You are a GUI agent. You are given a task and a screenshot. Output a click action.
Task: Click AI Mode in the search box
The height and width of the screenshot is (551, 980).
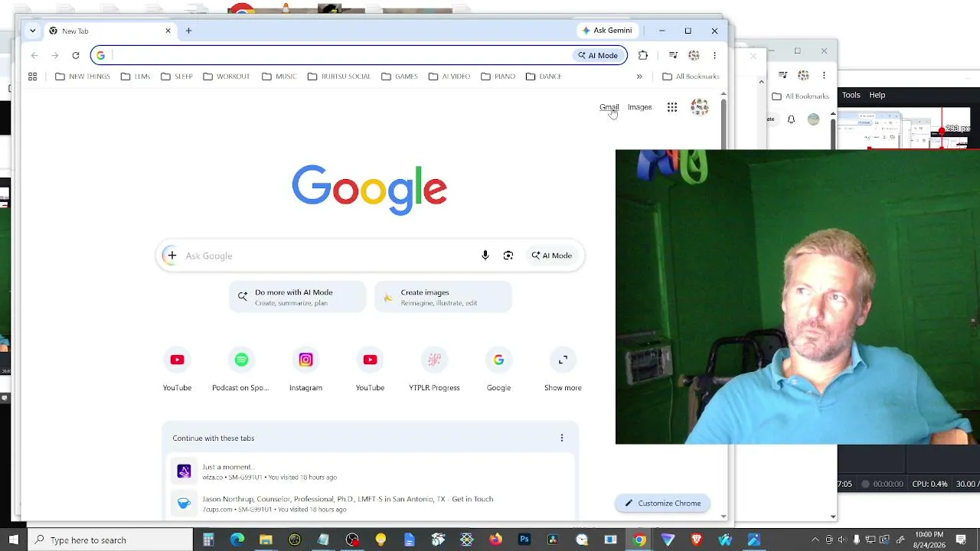coord(552,256)
